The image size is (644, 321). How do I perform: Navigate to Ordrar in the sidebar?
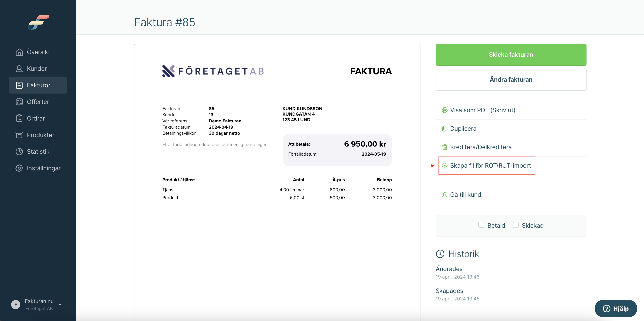pos(38,118)
